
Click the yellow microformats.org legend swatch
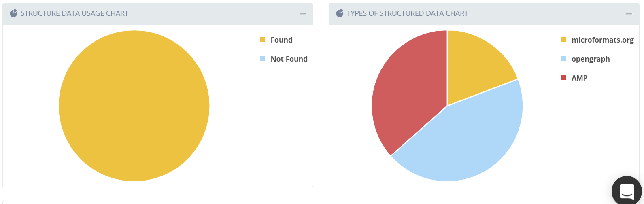(x=563, y=40)
